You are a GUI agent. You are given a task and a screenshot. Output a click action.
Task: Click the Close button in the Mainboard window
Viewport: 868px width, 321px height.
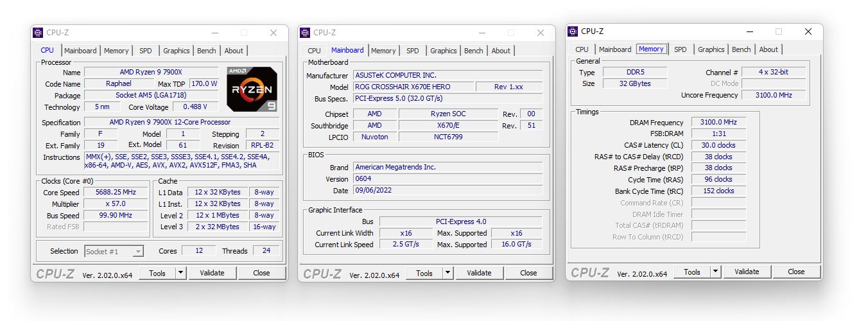[x=528, y=273]
